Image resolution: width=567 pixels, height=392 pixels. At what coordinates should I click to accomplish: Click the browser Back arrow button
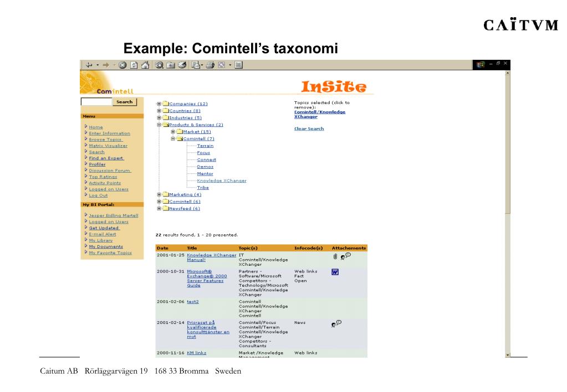[89, 65]
